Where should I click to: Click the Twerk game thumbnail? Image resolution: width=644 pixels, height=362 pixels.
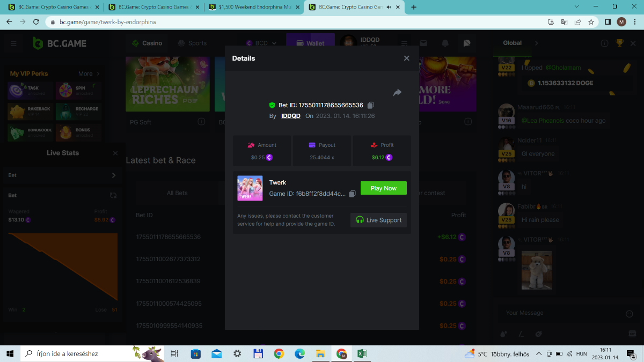tap(250, 188)
